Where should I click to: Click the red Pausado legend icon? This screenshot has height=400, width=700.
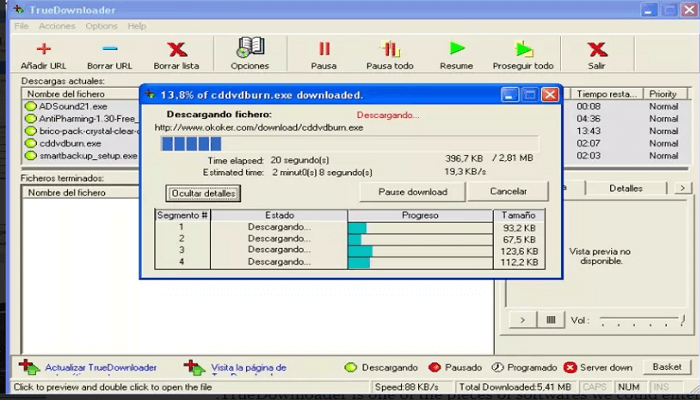[x=434, y=367]
